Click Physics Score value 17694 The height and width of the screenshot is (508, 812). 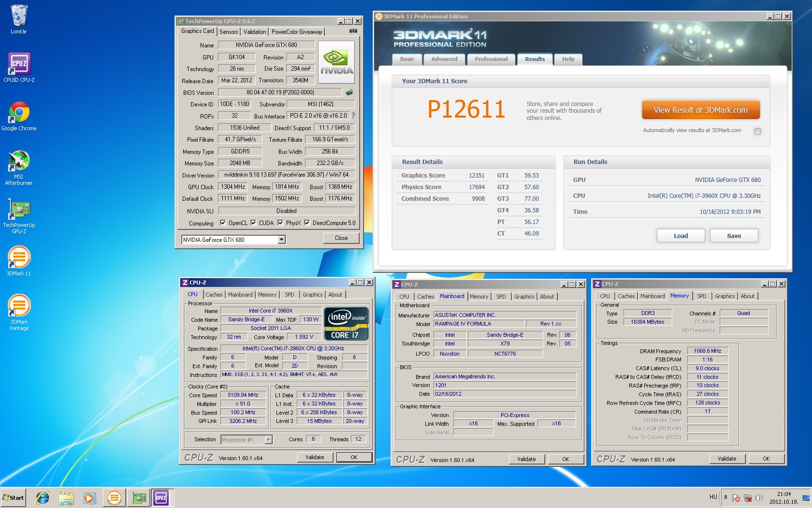(477, 187)
